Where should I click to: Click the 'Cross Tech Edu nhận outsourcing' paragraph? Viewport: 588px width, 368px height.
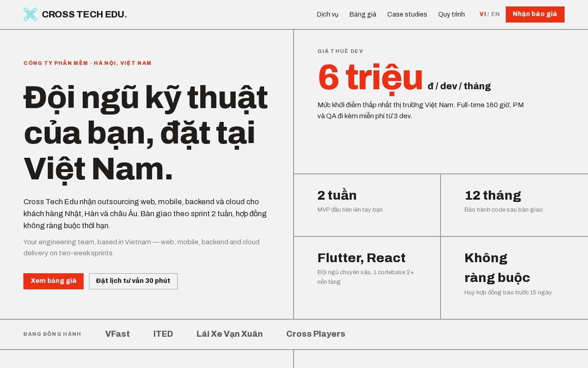(x=145, y=213)
